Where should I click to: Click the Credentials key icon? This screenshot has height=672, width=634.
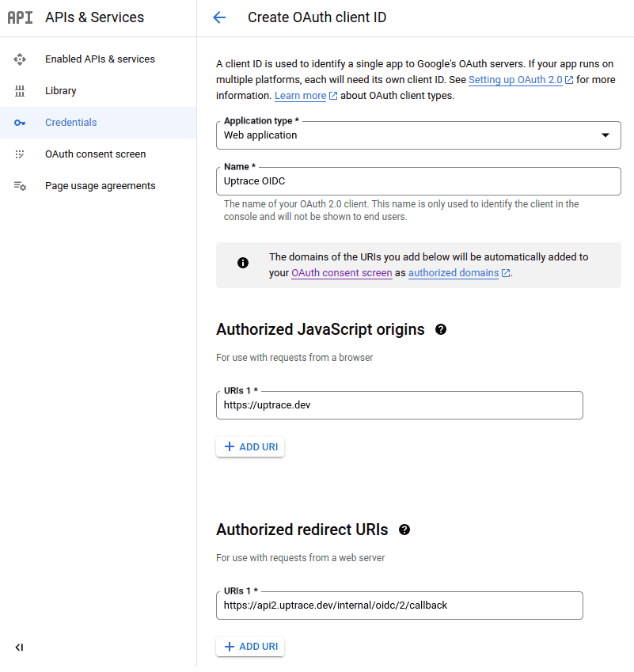pos(20,123)
